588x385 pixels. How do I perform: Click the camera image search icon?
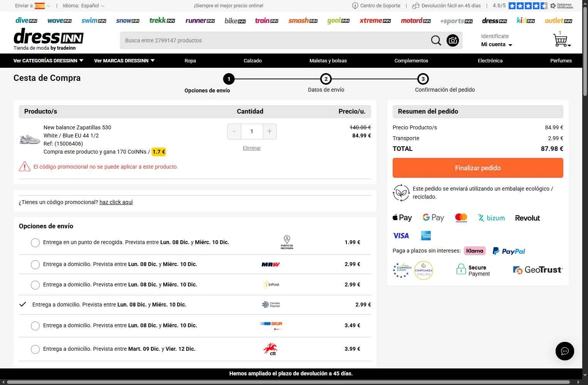(x=453, y=40)
